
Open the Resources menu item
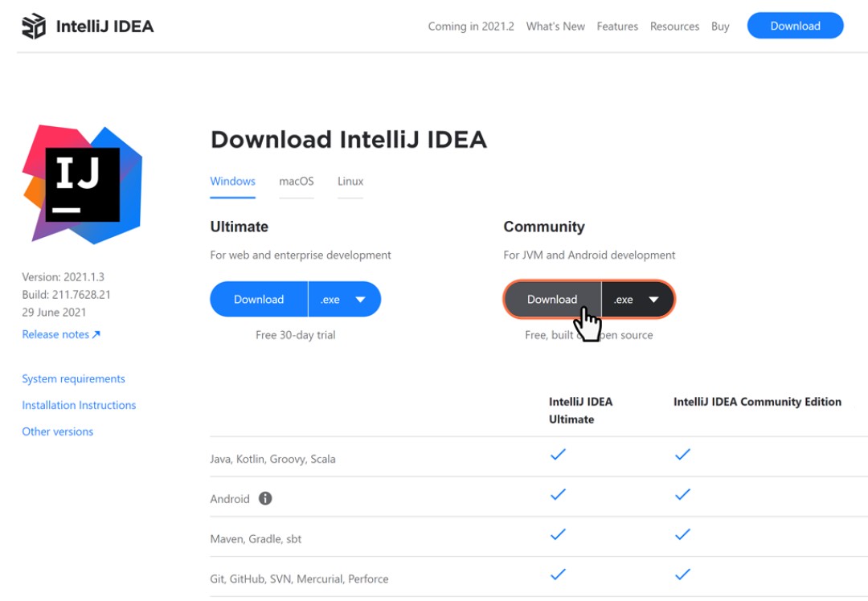[674, 27]
